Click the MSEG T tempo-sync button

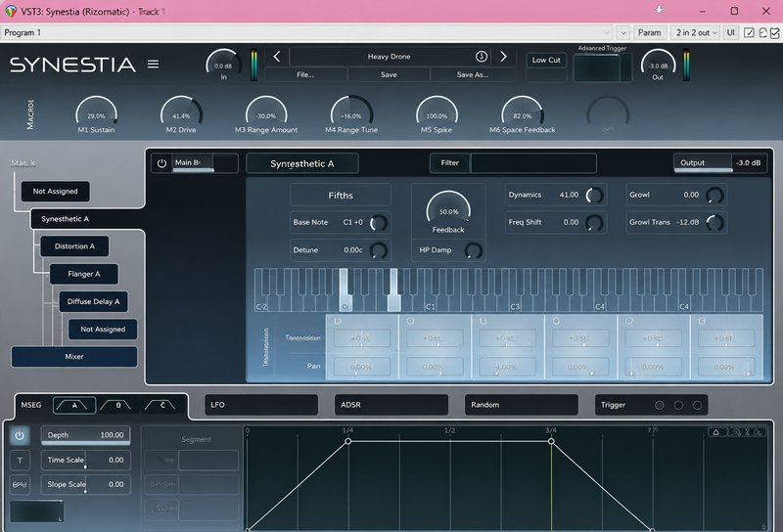click(20, 461)
